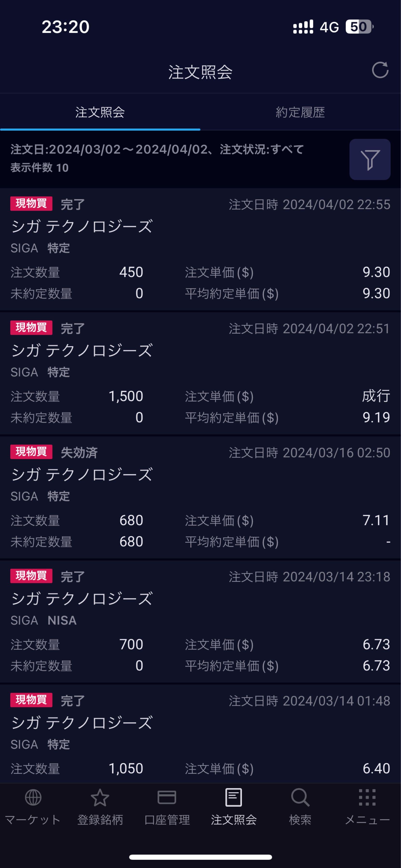Image resolution: width=401 pixels, height=868 pixels.
Task: Open the expired 失効済 SIGA order
Action: tap(200, 497)
